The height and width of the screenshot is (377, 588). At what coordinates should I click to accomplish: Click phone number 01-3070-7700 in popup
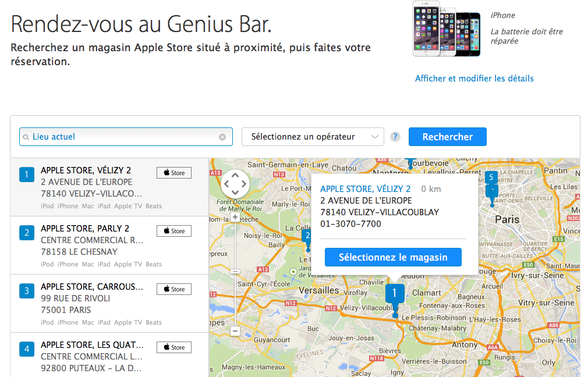(350, 224)
